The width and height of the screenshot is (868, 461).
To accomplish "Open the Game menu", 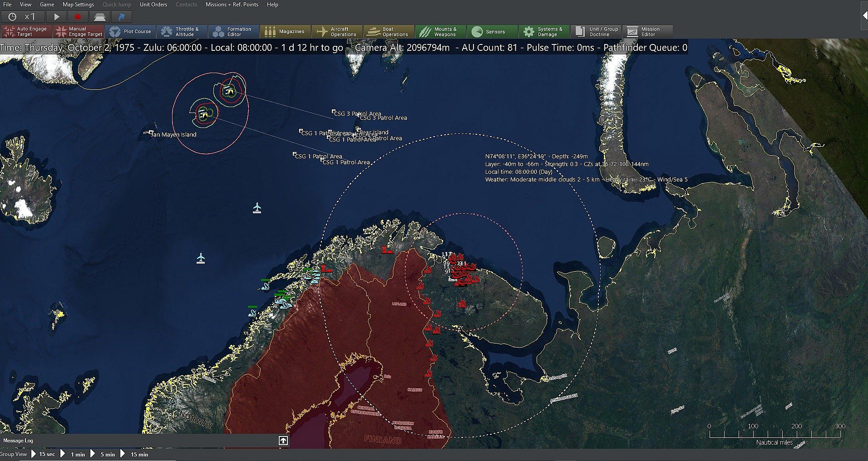I will [47, 5].
